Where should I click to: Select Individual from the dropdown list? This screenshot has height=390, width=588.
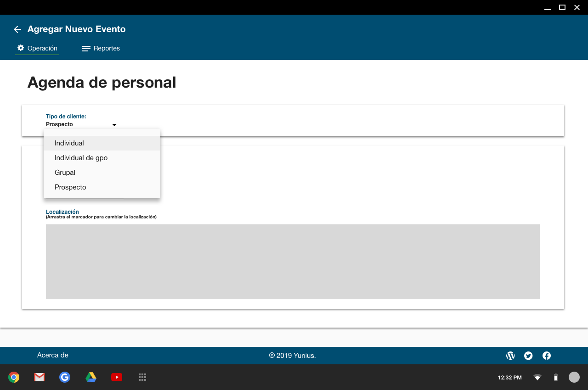point(69,143)
